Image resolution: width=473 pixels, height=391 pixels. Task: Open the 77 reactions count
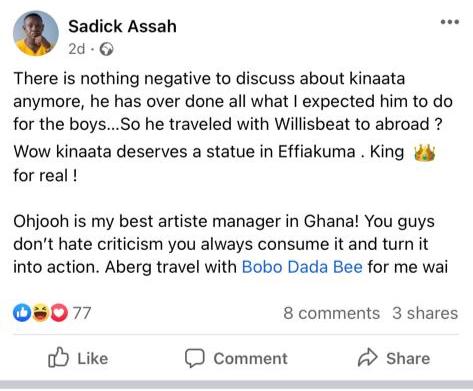click(82, 313)
